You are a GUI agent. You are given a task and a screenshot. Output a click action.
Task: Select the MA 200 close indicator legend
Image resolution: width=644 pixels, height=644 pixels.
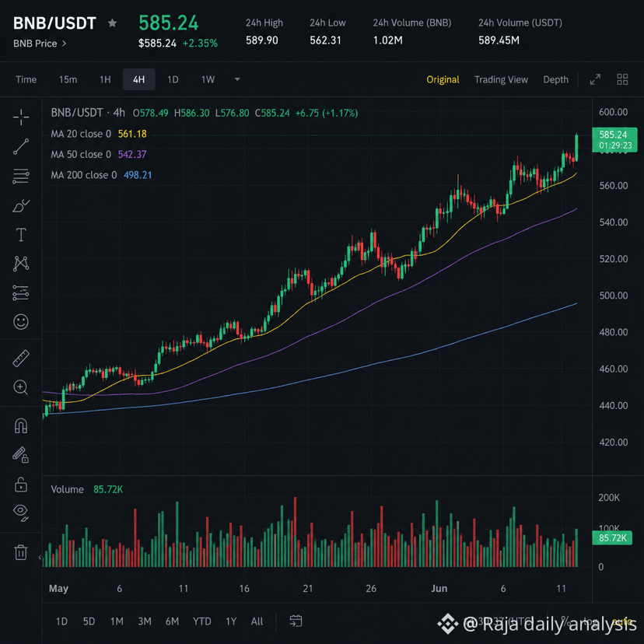[101, 175]
